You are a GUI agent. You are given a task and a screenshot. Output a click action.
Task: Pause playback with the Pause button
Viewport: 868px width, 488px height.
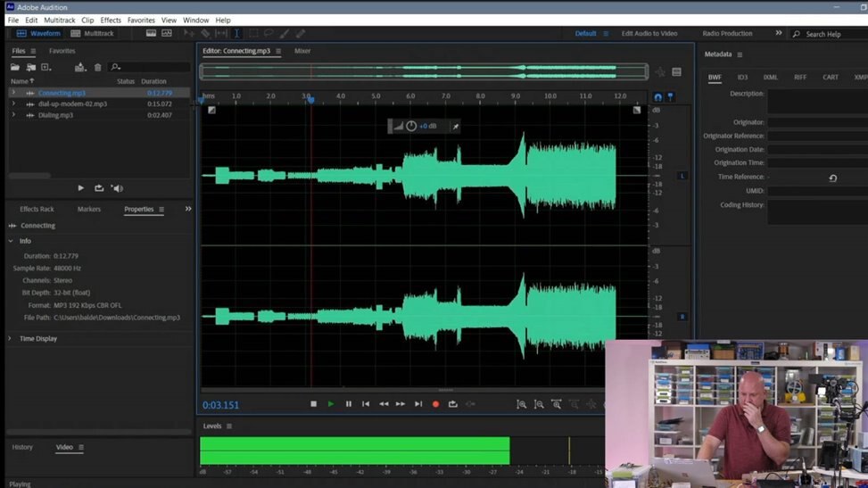point(349,404)
